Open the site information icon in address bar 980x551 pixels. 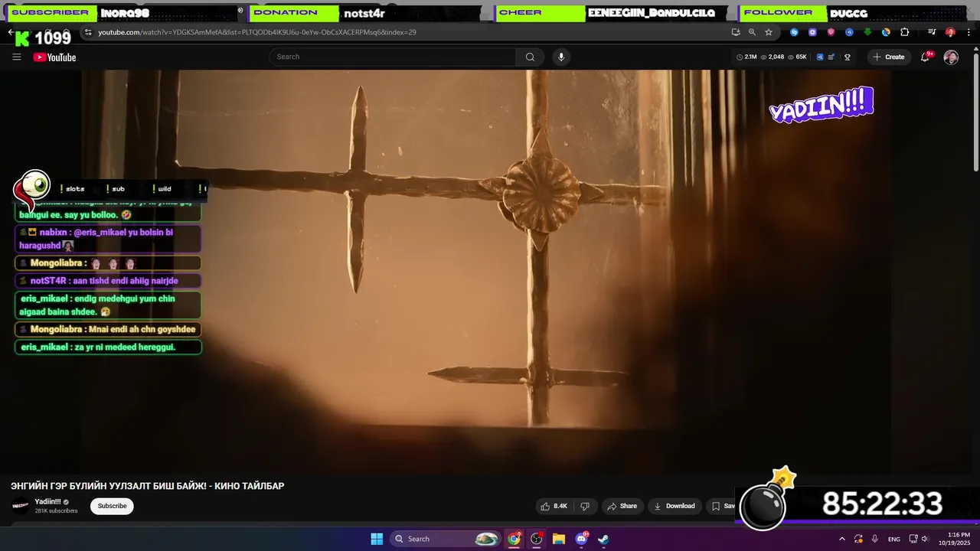(88, 32)
